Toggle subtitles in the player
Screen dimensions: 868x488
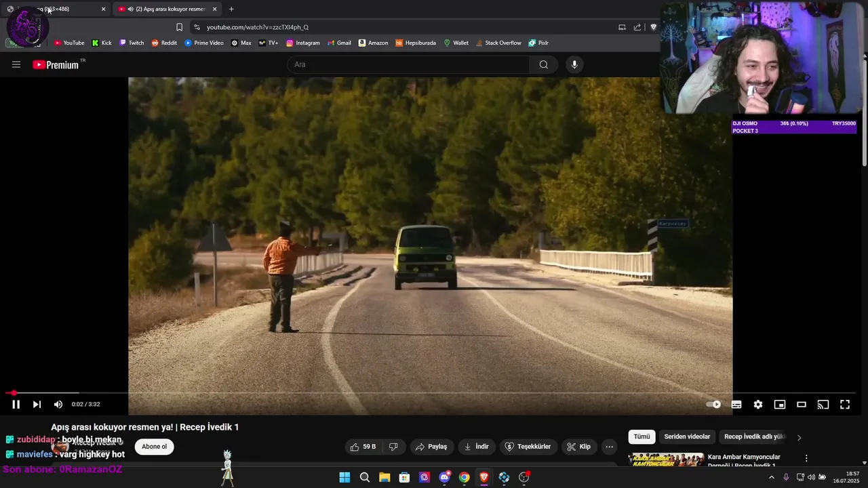tap(736, 405)
